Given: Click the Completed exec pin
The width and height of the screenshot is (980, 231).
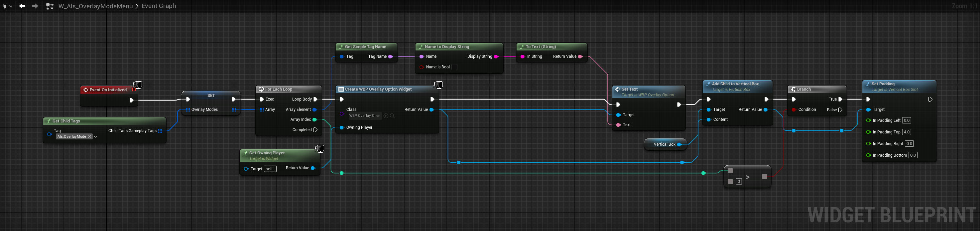Looking at the screenshot, I should tap(315, 130).
